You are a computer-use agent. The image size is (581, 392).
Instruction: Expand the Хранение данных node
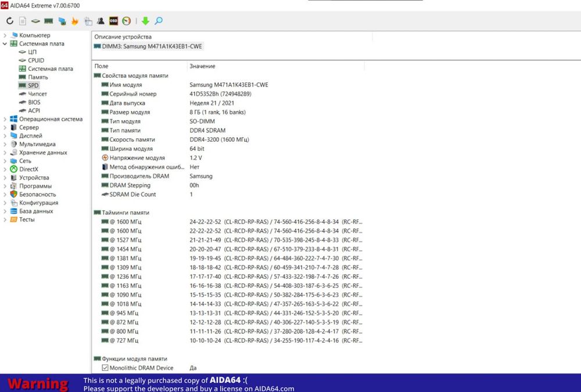(5, 152)
